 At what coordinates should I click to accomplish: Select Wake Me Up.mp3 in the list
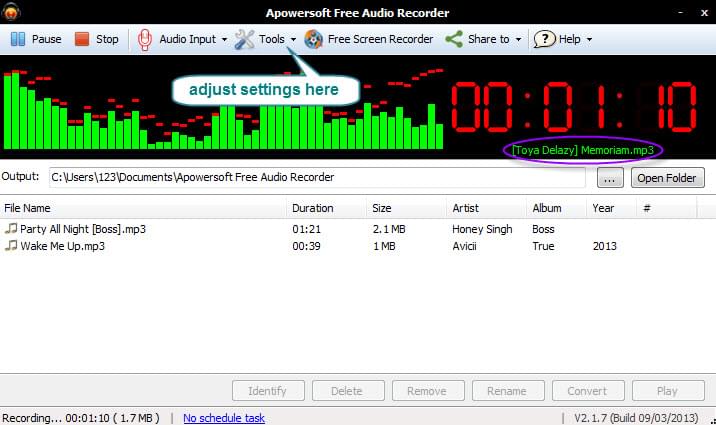[62, 246]
